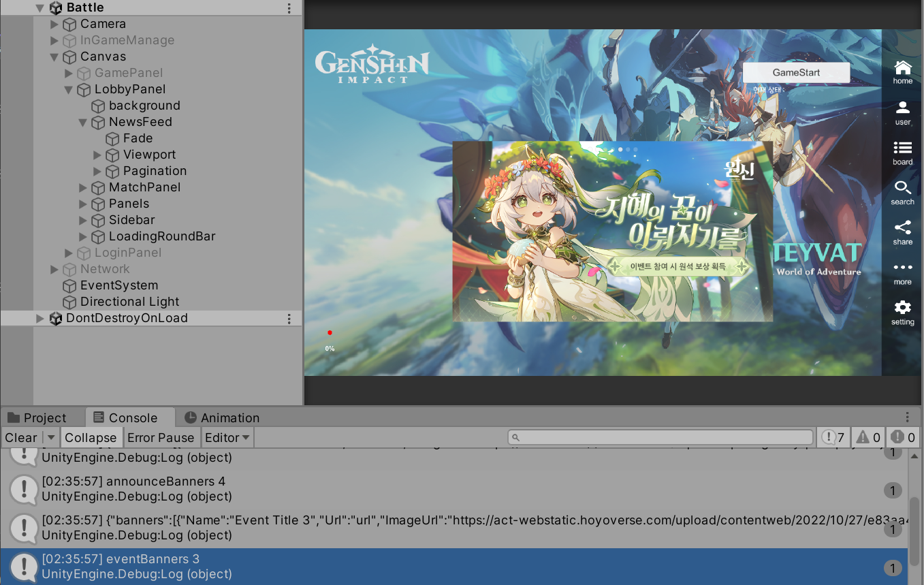
Task: Open the setting gear icon
Action: [x=903, y=307]
